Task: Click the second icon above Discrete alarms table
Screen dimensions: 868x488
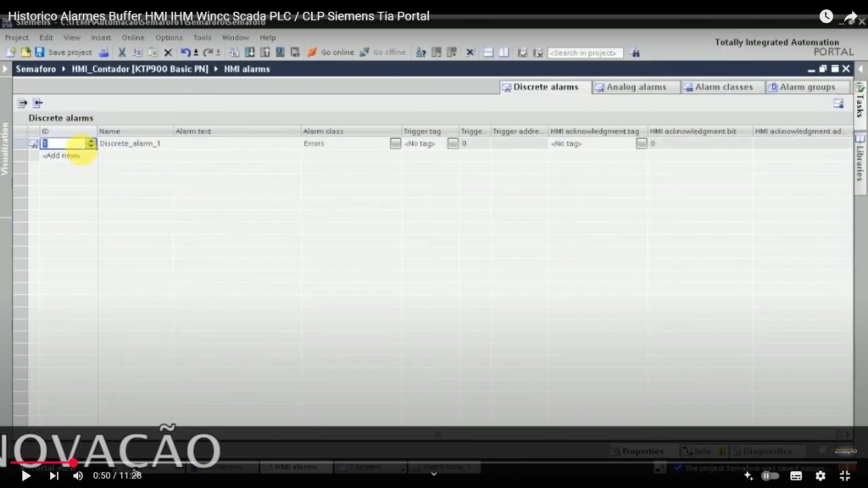Action: [37, 103]
